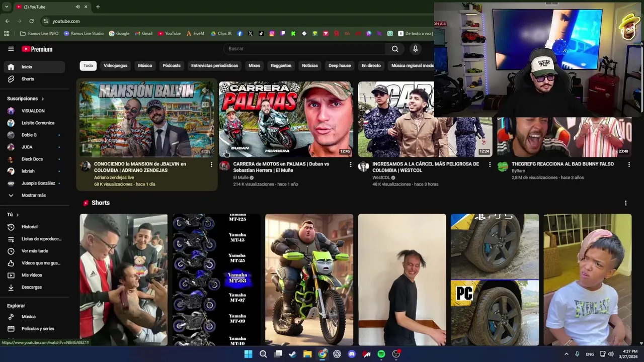Open Spotify from the taskbar
Image resolution: width=644 pixels, height=362 pixels.
(x=381, y=354)
